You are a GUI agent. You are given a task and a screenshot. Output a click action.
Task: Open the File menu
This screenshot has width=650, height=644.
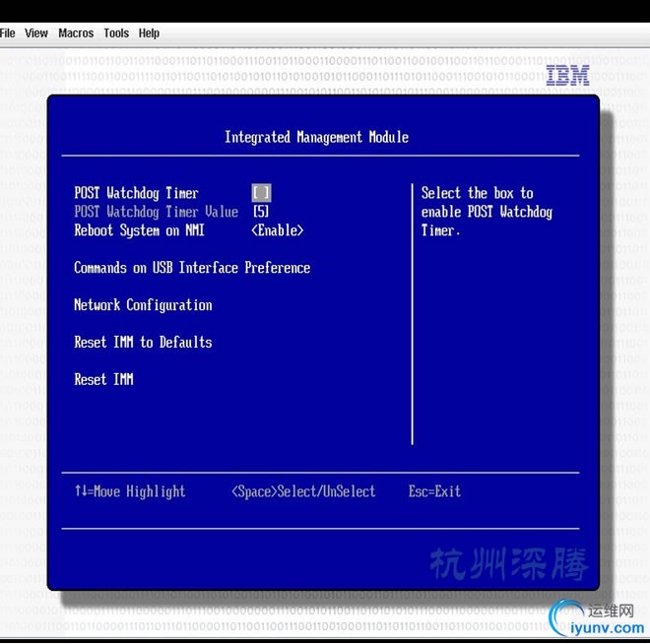point(7,33)
